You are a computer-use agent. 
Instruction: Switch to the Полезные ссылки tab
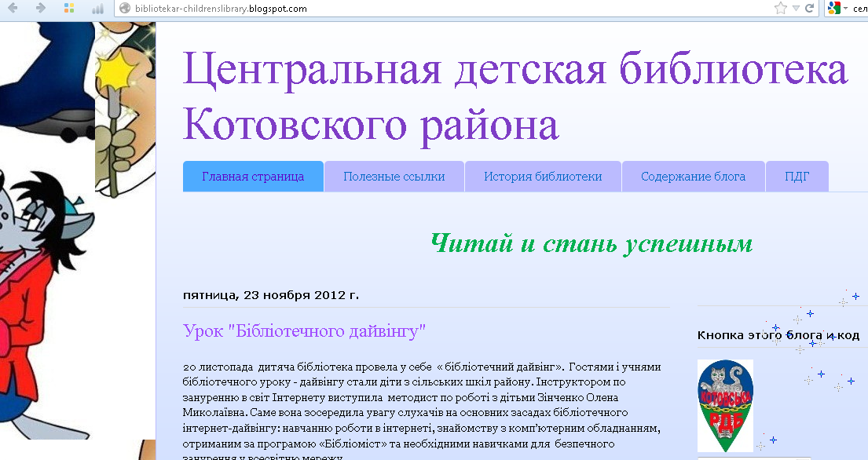394,177
